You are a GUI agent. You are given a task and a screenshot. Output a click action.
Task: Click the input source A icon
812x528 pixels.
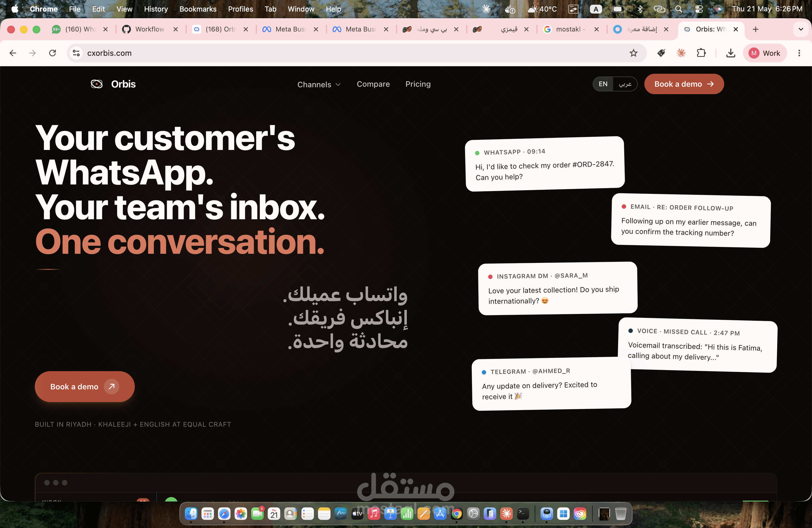click(x=595, y=9)
